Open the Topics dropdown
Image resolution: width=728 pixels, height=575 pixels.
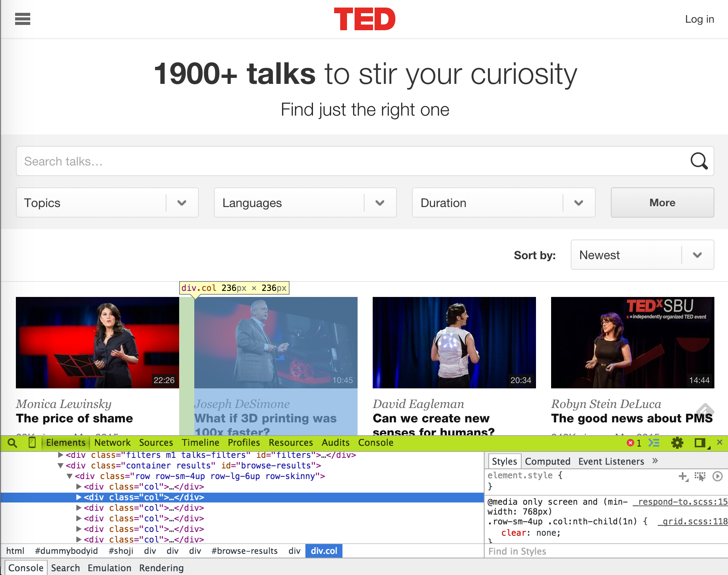(x=107, y=202)
